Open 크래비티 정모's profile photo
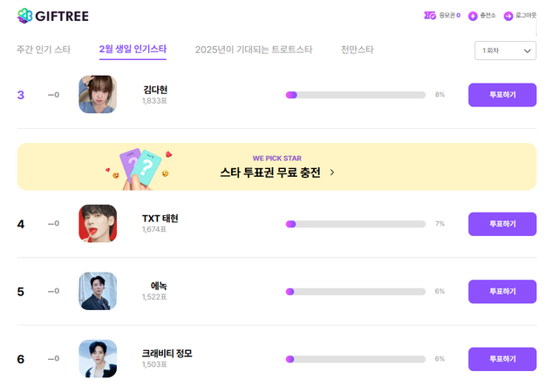The height and width of the screenshot is (392, 558). (x=98, y=359)
